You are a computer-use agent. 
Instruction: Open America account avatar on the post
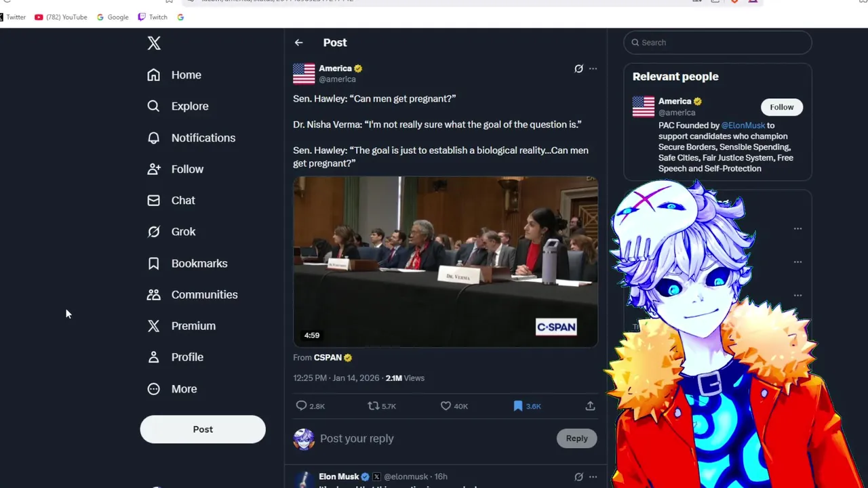(304, 73)
